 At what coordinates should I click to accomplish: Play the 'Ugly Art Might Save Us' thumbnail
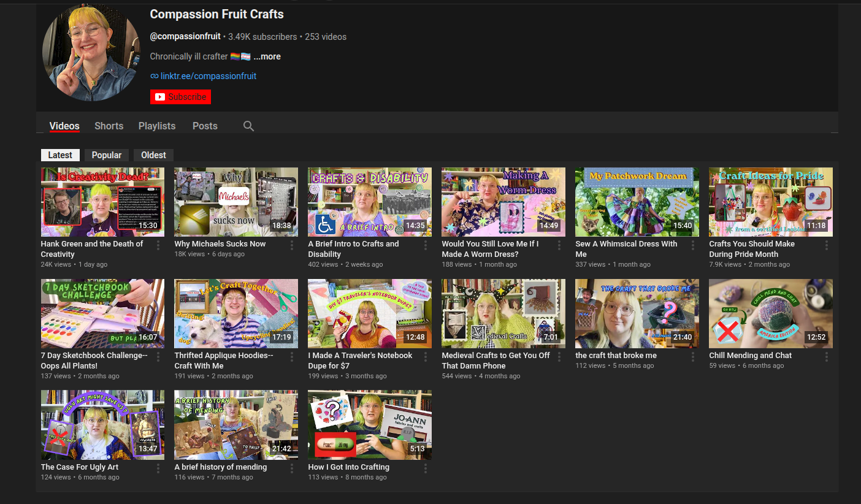(102, 425)
